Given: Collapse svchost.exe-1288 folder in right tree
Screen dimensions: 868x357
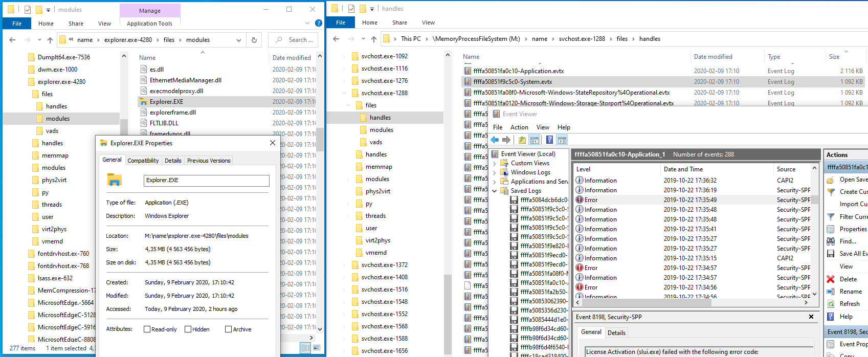Looking at the screenshot, I should tap(344, 93).
